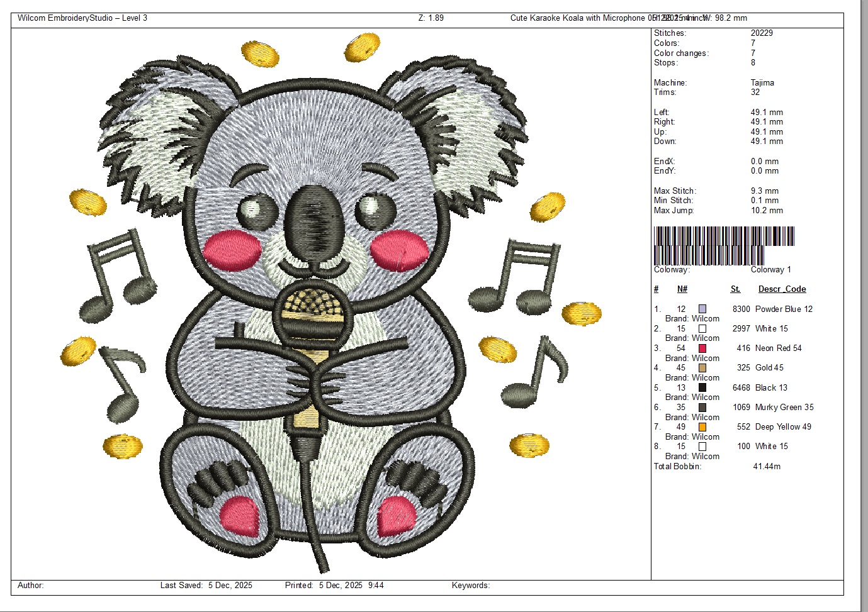Select the Murky Green 35 swatch
This screenshot has height=612, width=868.
(702, 407)
